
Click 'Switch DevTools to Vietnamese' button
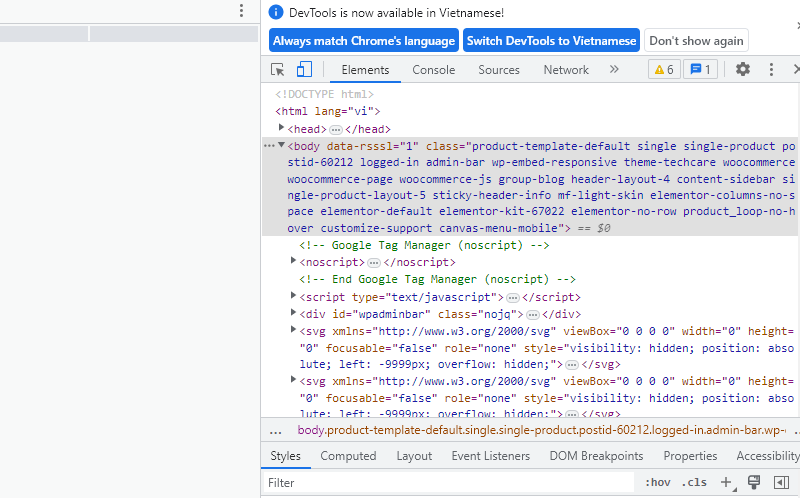coord(551,41)
